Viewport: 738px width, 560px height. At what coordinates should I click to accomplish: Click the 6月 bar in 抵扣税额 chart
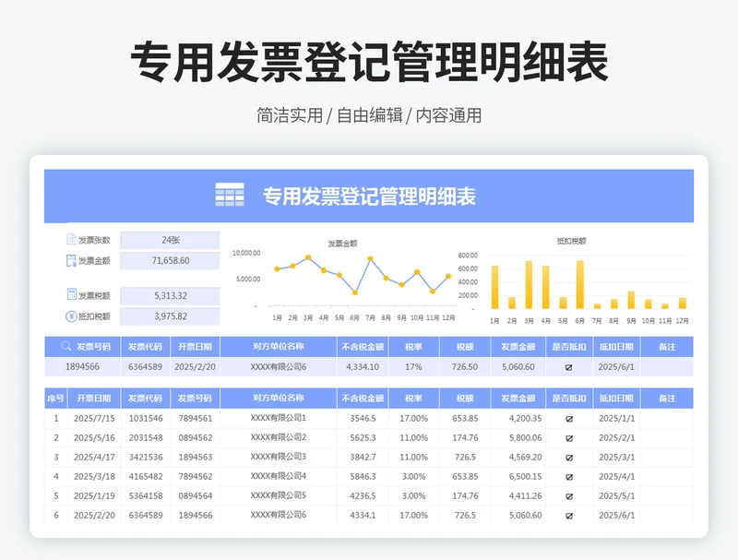point(580,285)
